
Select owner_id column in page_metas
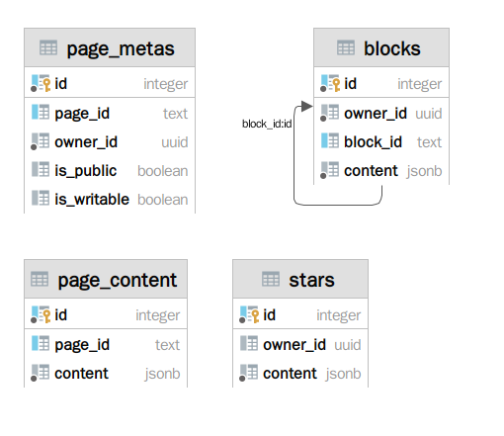click(110, 142)
